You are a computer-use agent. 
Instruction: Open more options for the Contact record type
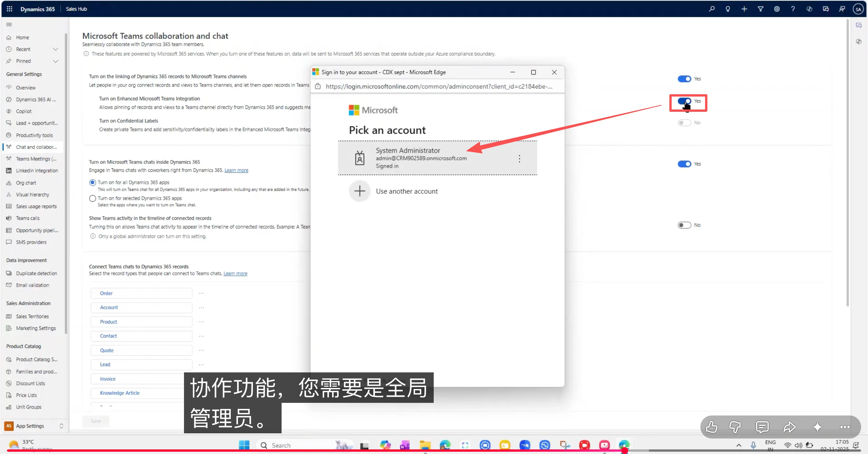point(201,336)
